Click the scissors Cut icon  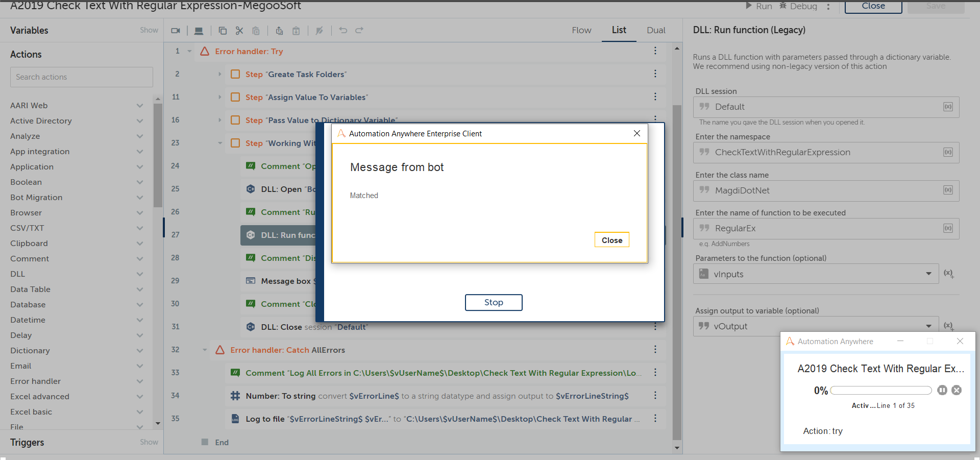239,31
